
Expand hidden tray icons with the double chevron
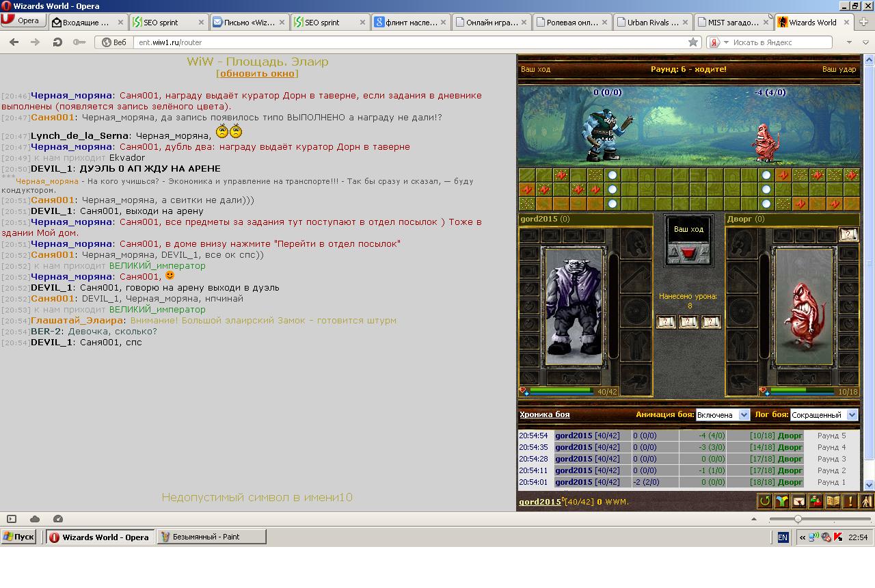(x=802, y=537)
